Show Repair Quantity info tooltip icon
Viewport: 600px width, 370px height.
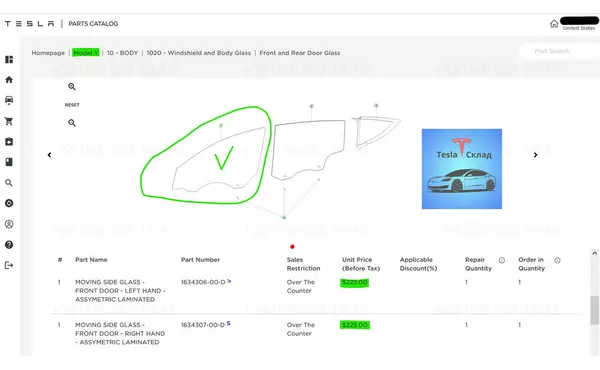click(x=502, y=261)
